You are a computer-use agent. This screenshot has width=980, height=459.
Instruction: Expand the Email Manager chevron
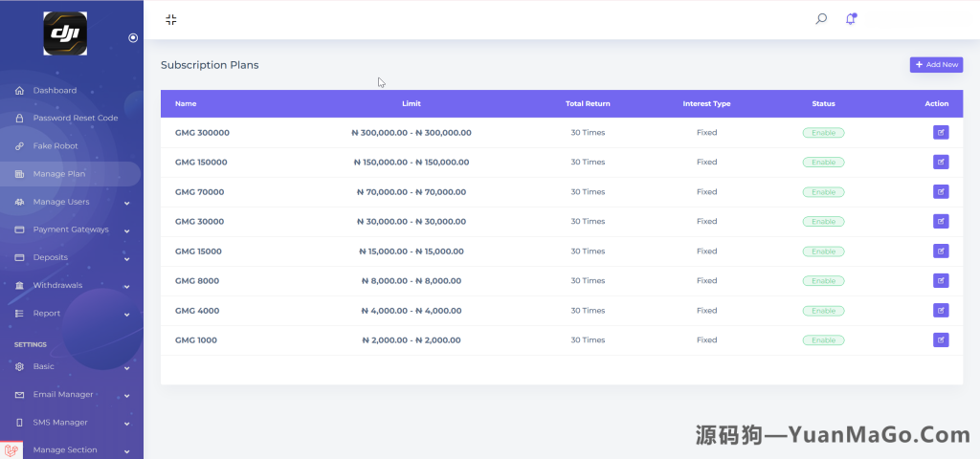(127, 396)
